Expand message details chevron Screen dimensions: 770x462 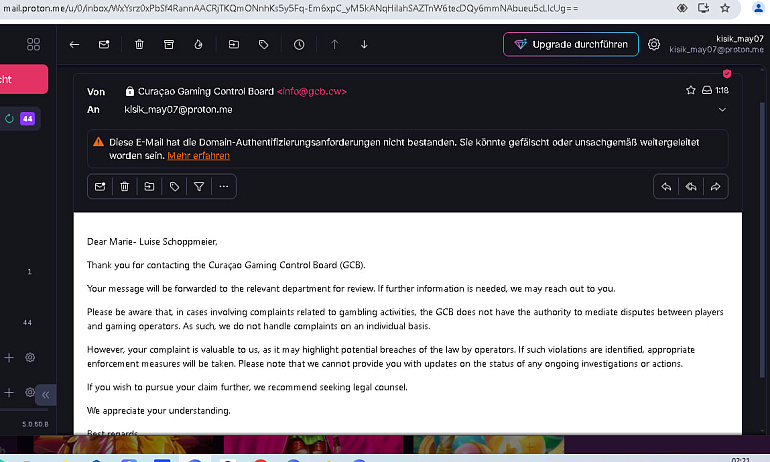coord(722,110)
